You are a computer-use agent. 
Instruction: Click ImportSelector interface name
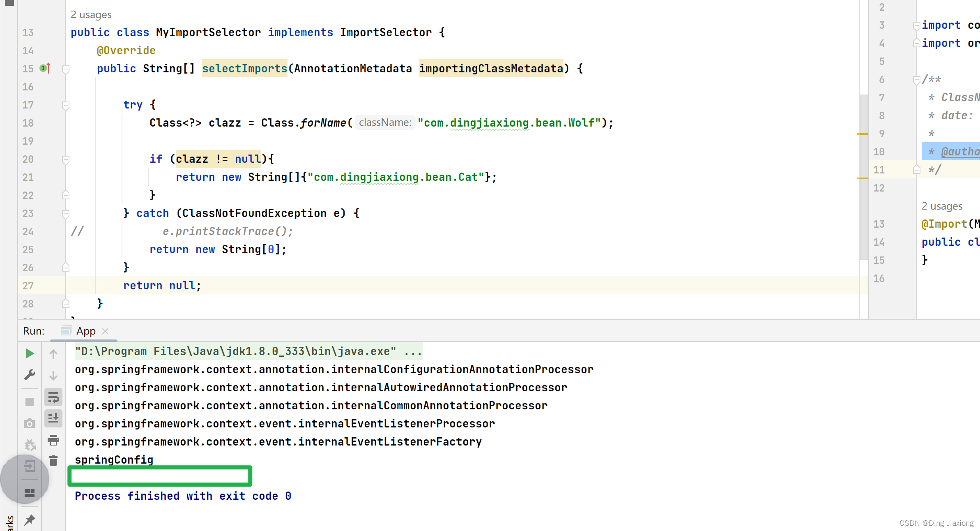[x=386, y=32]
